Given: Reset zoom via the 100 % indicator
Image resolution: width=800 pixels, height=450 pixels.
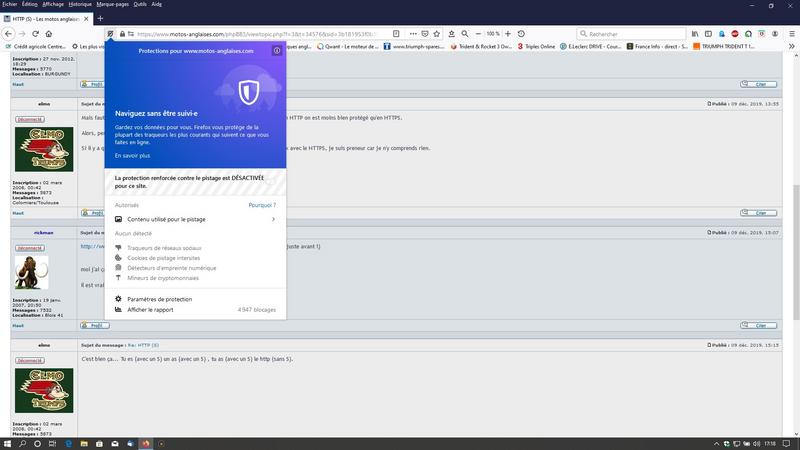Looking at the screenshot, I should pos(493,34).
